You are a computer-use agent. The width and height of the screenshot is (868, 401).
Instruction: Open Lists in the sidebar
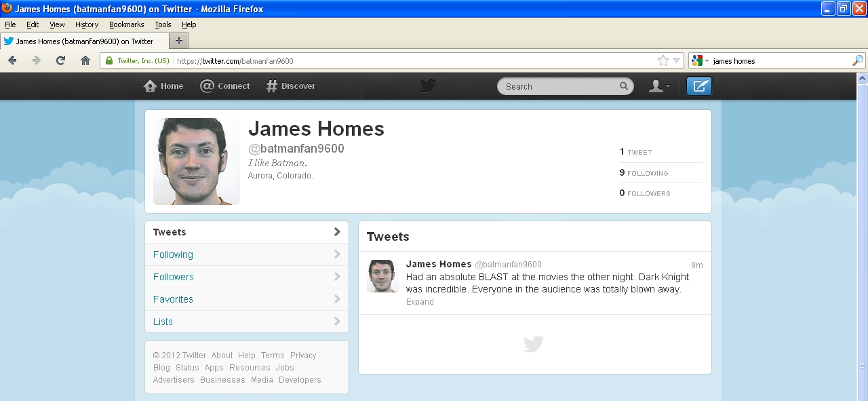point(247,322)
